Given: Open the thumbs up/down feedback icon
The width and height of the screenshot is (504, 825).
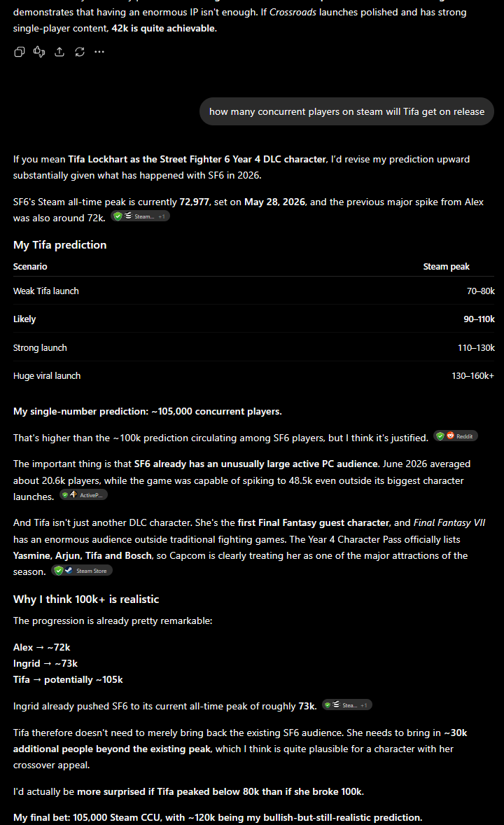Looking at the screenshot, I should click(39, 52).
